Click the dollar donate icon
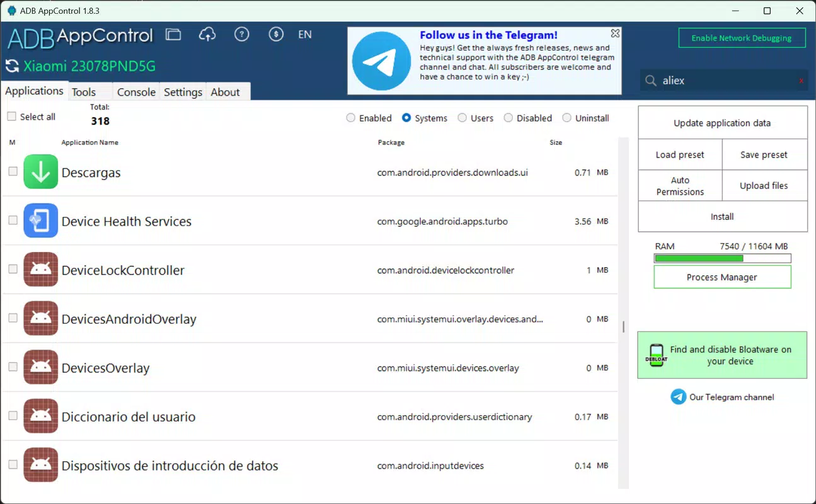 (275, 34)
